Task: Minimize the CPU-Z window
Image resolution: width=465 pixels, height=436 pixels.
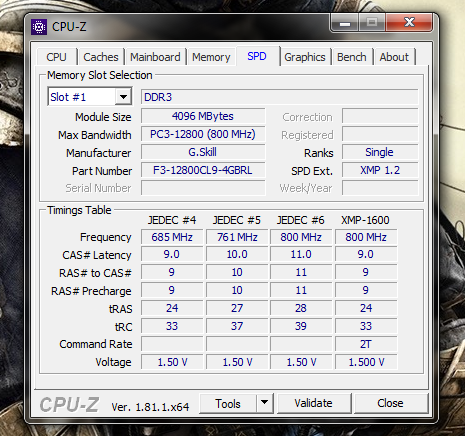Action: tap(345, 23)
